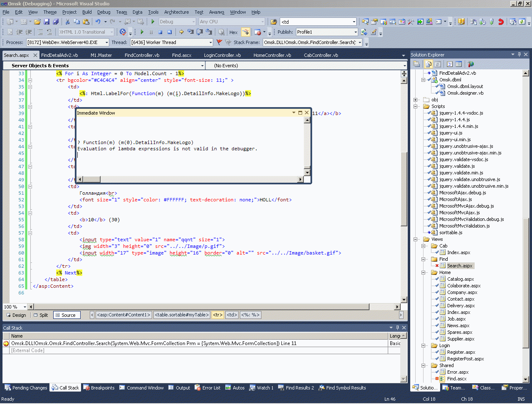Click the Properties icon in Solution Explorer
The image size is (532, 404).
click(x=416, y=64)
